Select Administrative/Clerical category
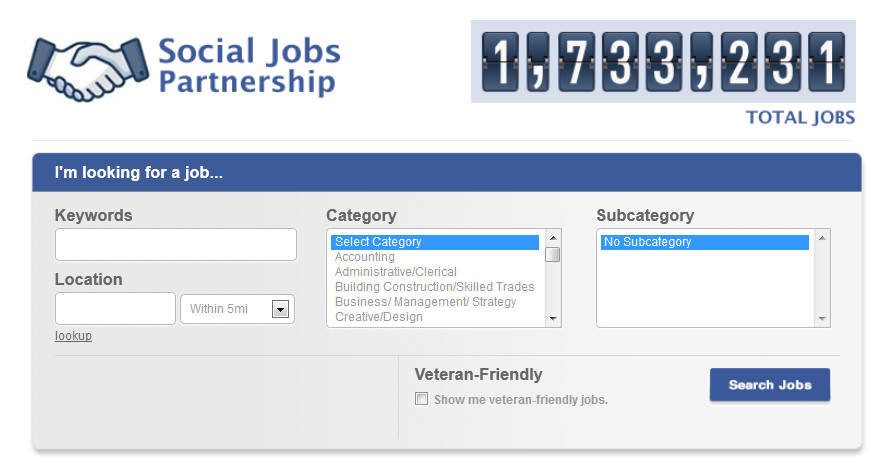The image size is (881, 469). (396, 272)
